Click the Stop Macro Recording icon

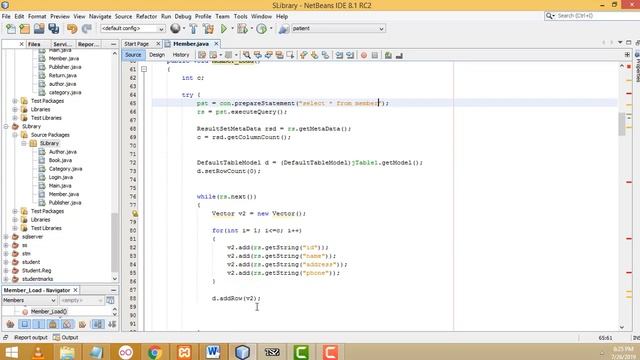[375, 55]
